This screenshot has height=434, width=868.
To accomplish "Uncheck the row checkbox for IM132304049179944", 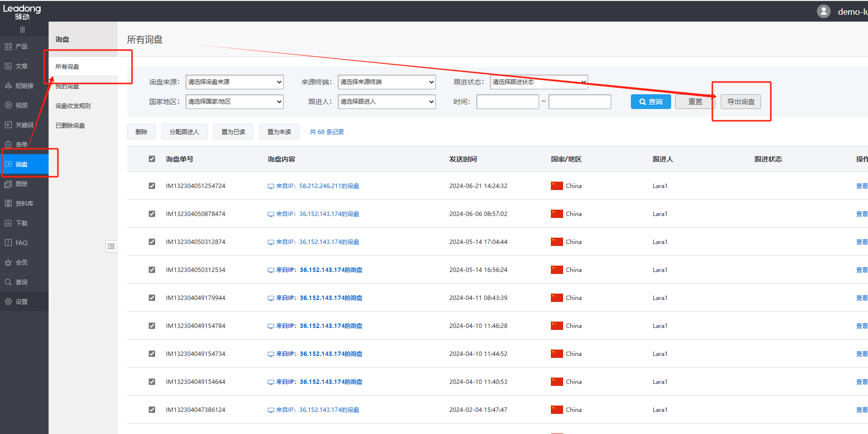I will (x=152, y=298).
